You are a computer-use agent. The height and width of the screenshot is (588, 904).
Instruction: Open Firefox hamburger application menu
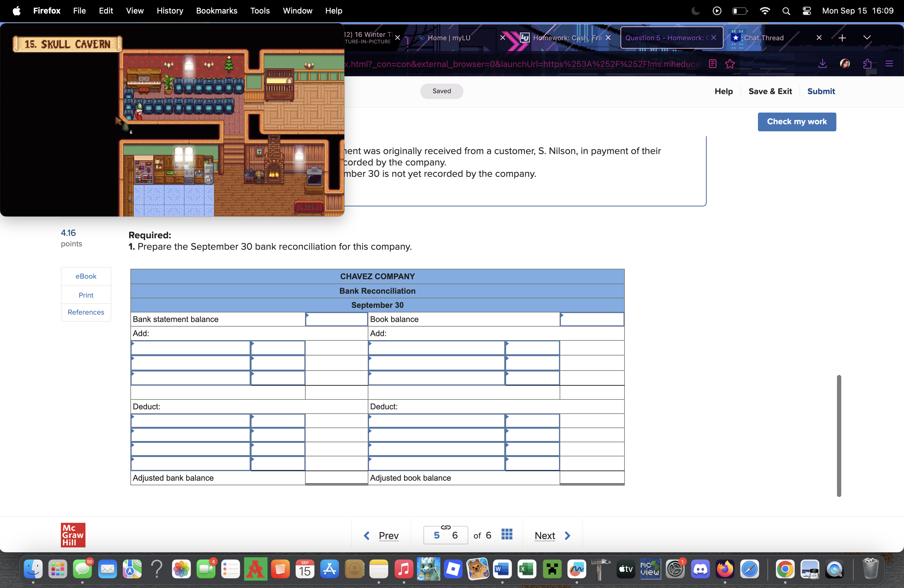[x=889, y=64]
